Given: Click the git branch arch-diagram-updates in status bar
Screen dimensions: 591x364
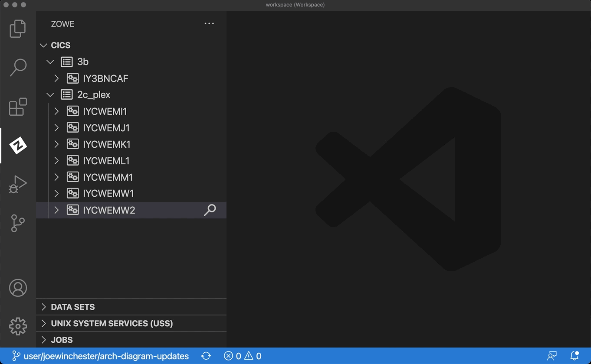Looking at the screenshot, I should click(100, 356).
